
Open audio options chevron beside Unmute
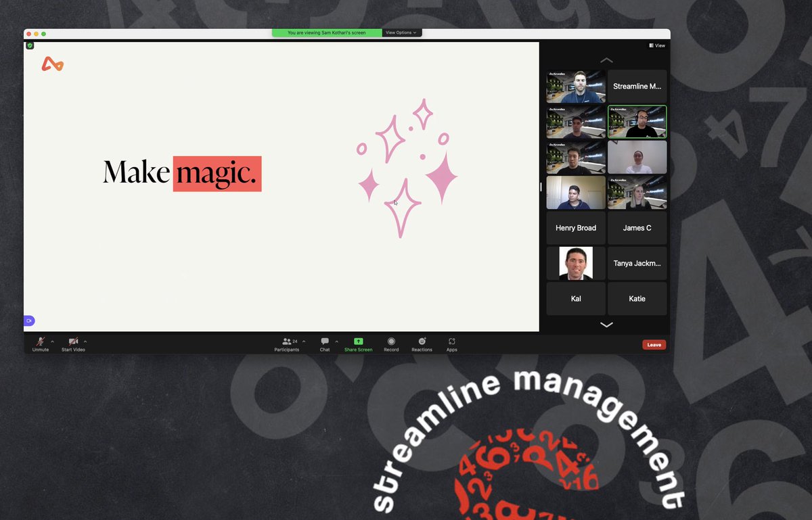[x=53, y=341]
